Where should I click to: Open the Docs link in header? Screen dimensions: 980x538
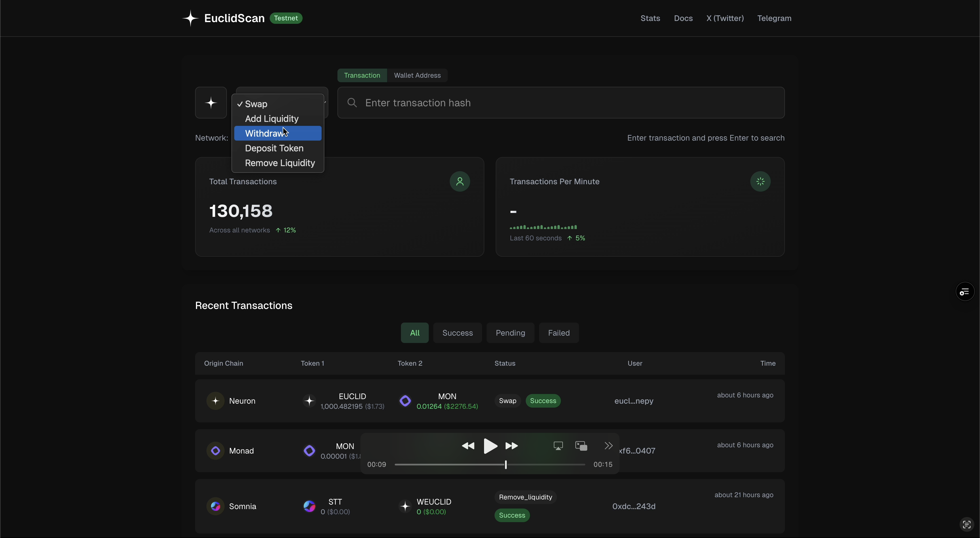click(x=683, y=18)
